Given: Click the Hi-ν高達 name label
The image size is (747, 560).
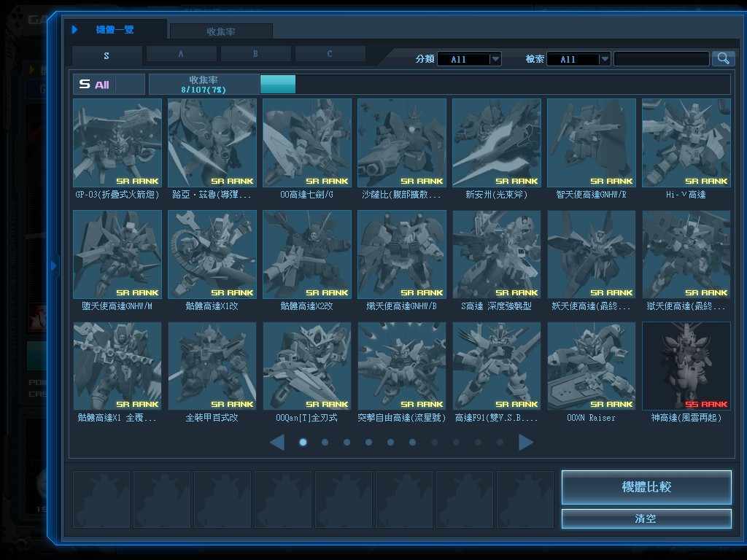Looking at the screenshot, I should (x=686, y=195).
